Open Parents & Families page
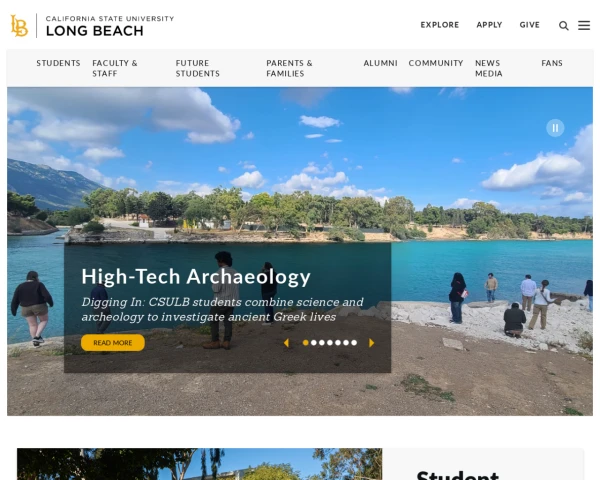Screen dimensions: 600x480 (289, 68)
